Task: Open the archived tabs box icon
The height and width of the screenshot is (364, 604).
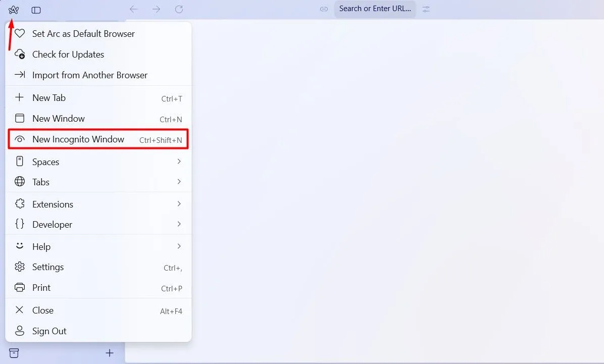Action: tap(14, 353)
